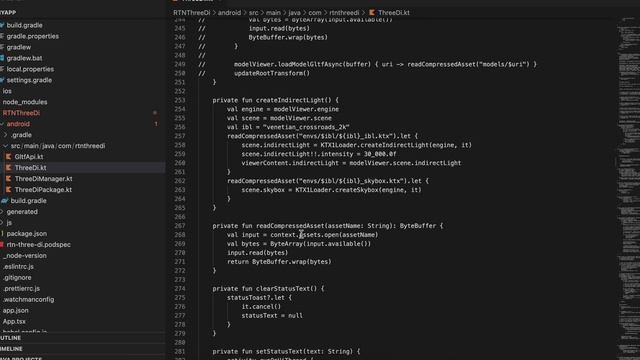
Task: Click the src breadcrumb segment
Action: point(253,13)
